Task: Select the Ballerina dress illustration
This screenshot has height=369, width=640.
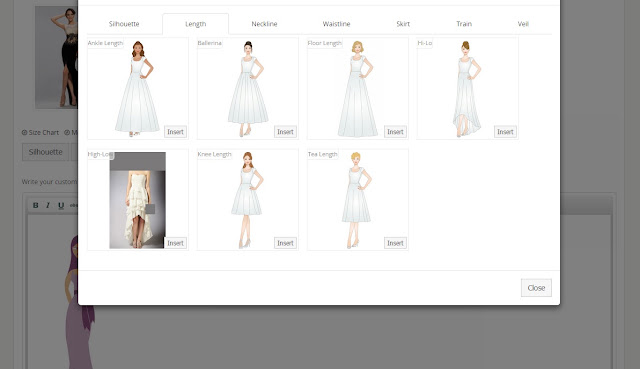Action: 248,89
